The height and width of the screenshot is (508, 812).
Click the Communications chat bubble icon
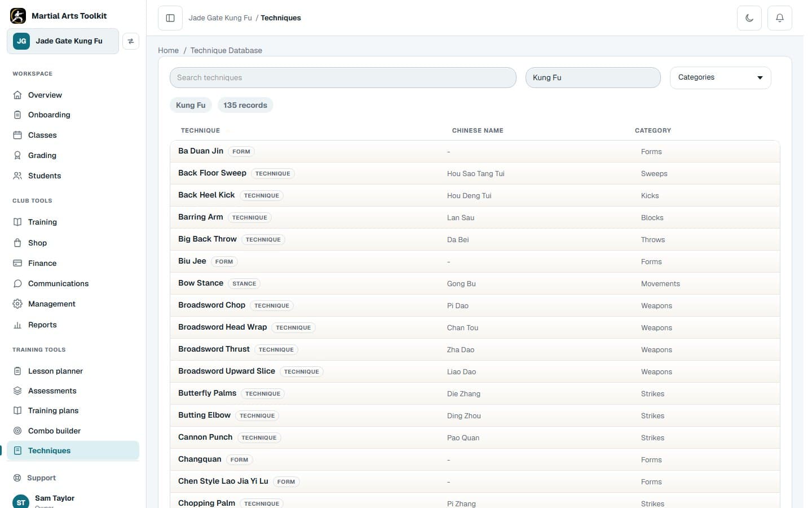pos(17,283)
